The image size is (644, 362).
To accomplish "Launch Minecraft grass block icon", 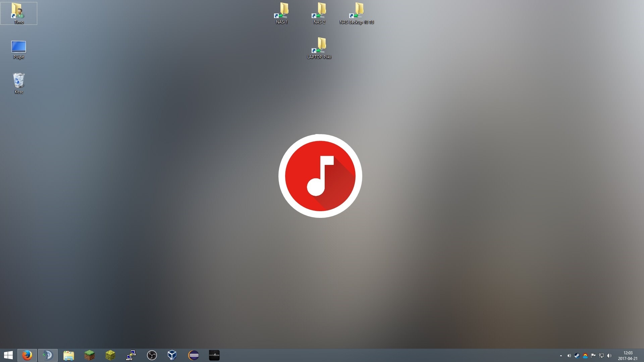I will point(90,355).
